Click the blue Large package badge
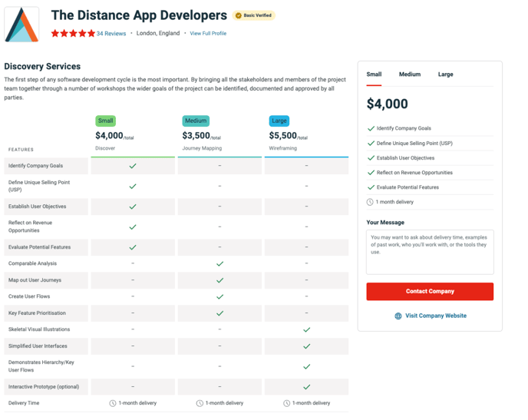 click(x=279, y=121)
